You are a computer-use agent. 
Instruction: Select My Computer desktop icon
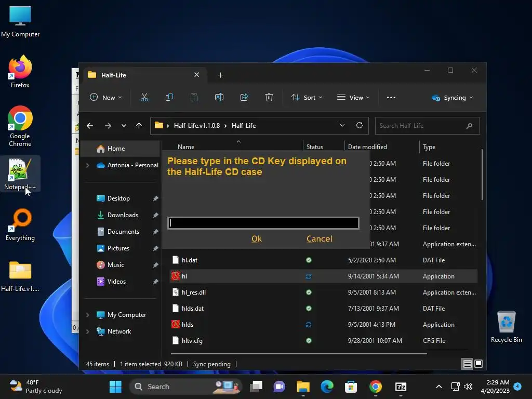click(x=20, y=21)
